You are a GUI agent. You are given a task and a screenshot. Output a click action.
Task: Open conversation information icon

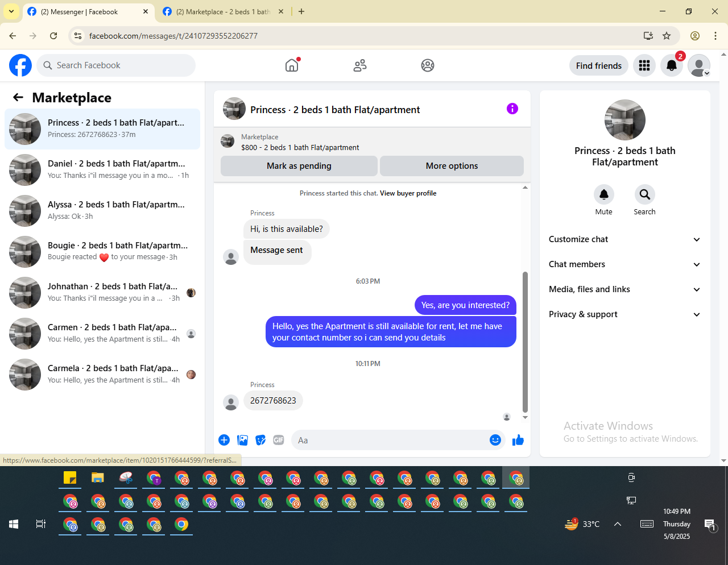tap(512, 109)
